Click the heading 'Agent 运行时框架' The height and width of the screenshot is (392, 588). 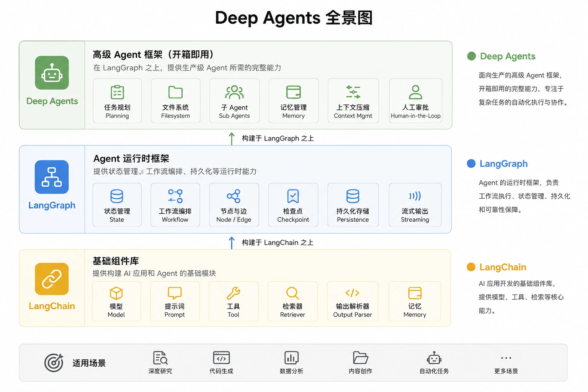tap(131, 158)
